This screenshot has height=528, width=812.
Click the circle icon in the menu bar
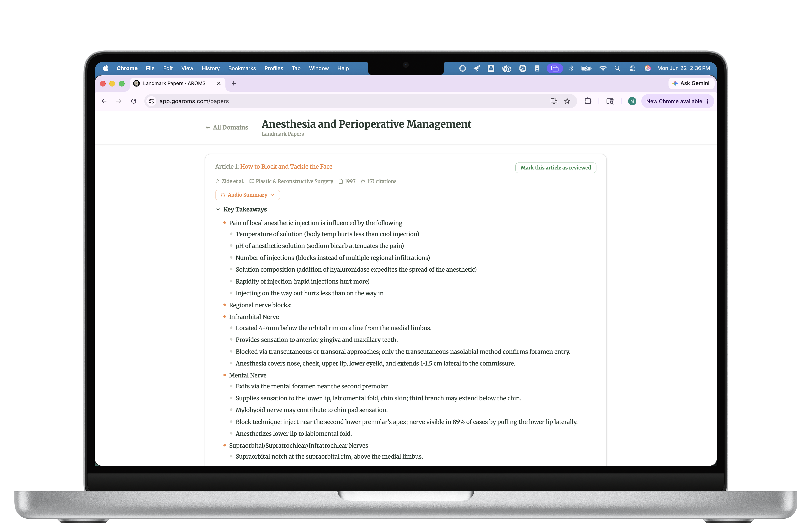(x=462, y=68)
